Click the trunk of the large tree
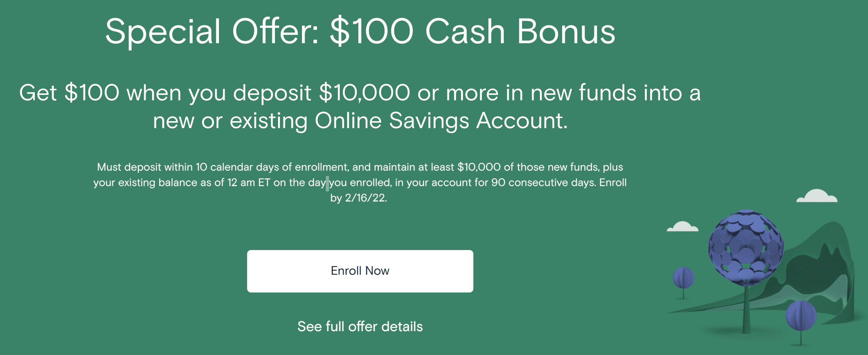This screenshot has height=355, width=868. click(747, 309)
